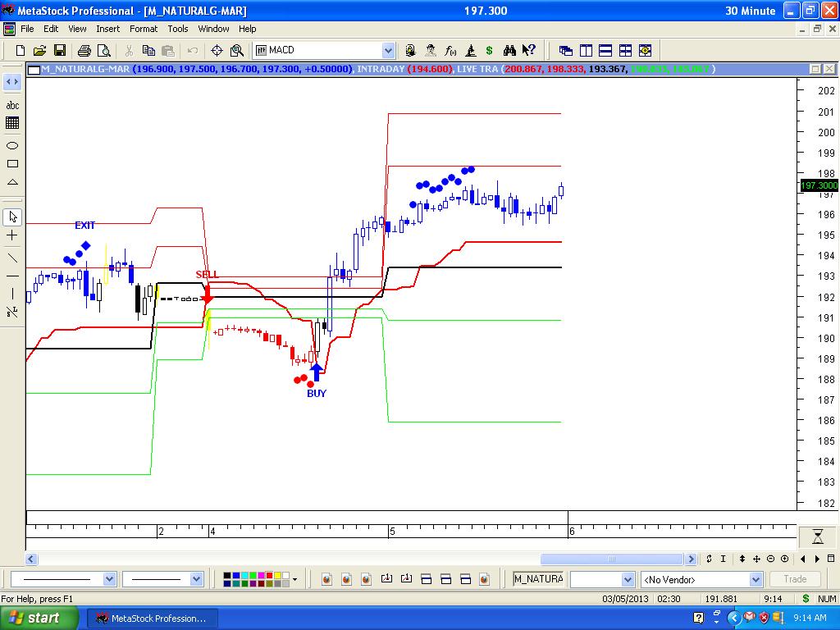This screenshot has height=630, width=840.
Task: Select the abc text annotation tool
Action: tap(12, 105)
